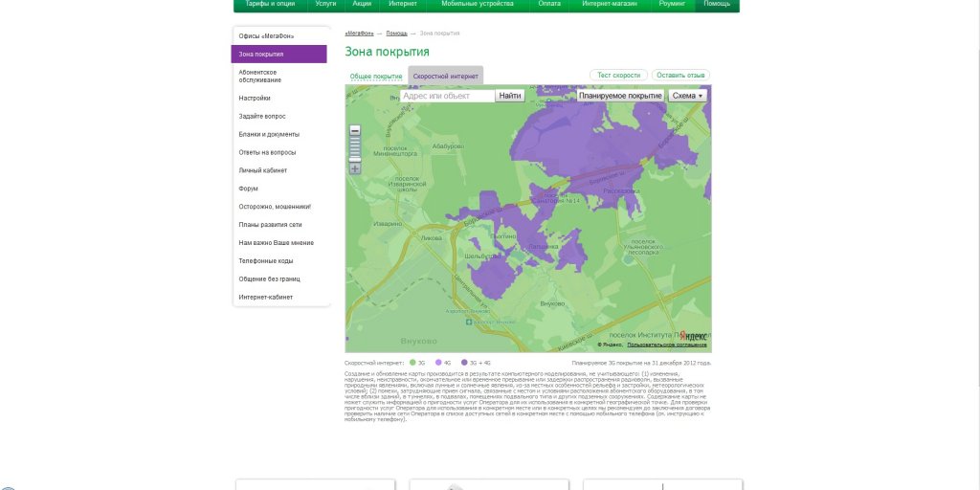The image size is (980, 490).
Task: Open the Роуминг menu item
Action: tap(673, 4)
